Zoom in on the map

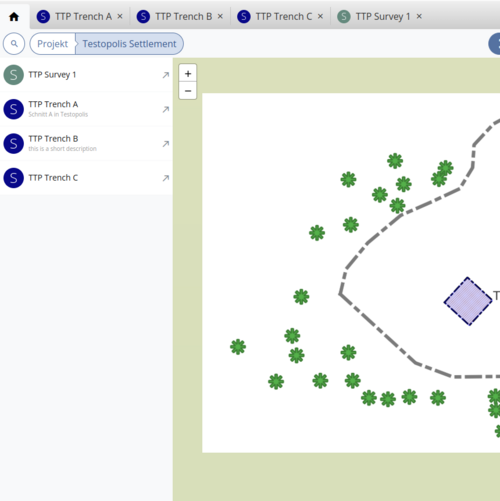pyautogui.click(x=188, y=73)
